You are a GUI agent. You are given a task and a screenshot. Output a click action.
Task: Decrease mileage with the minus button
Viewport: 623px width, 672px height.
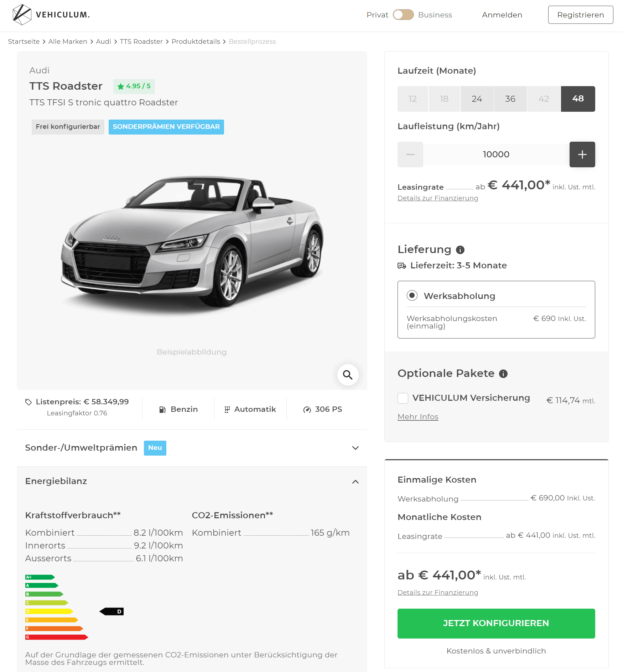click(410, 154)
